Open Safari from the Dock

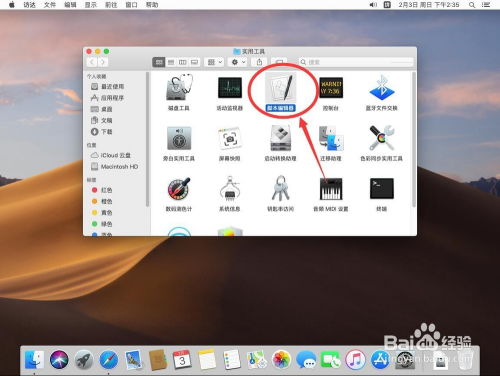108,360
